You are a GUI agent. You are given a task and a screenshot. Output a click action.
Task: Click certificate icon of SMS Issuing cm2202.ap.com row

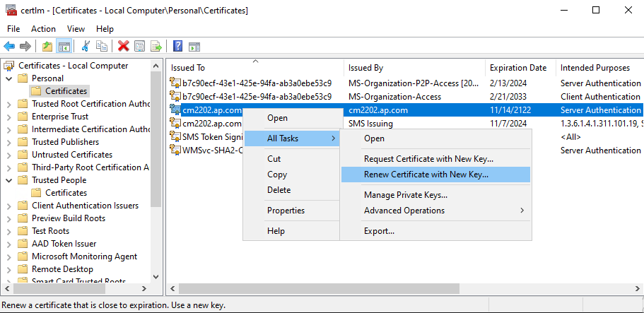pyautogui.click(x=175, y=123)
